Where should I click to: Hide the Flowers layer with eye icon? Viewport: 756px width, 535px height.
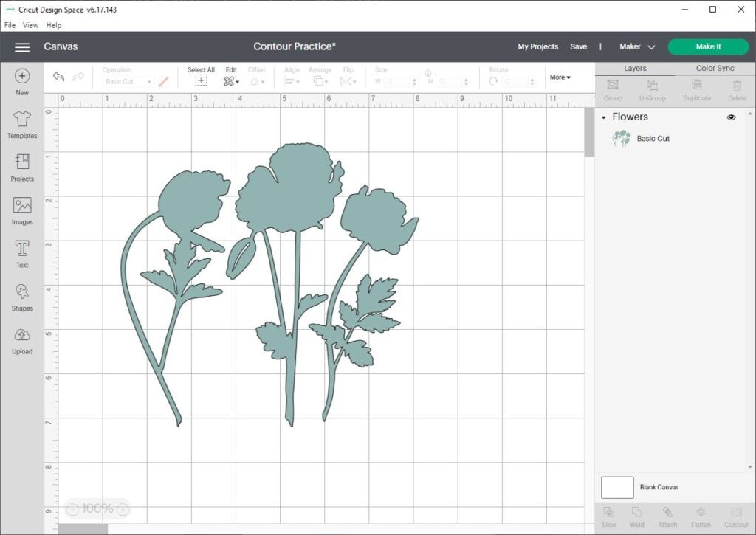(732, 117)
